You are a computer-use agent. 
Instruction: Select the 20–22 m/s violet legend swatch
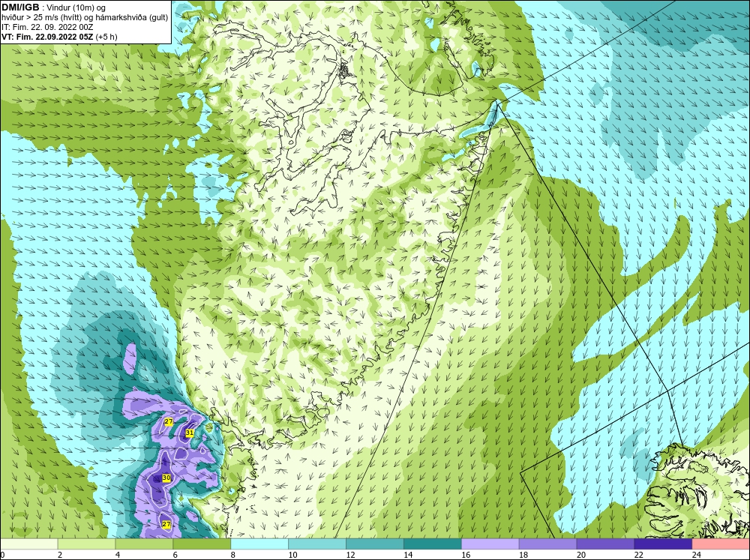click(605, 544)
